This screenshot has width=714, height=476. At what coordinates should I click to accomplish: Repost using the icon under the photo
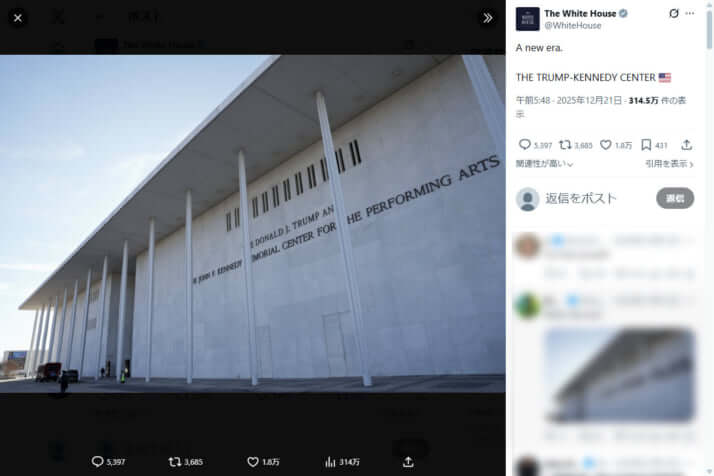coord(175,461)
